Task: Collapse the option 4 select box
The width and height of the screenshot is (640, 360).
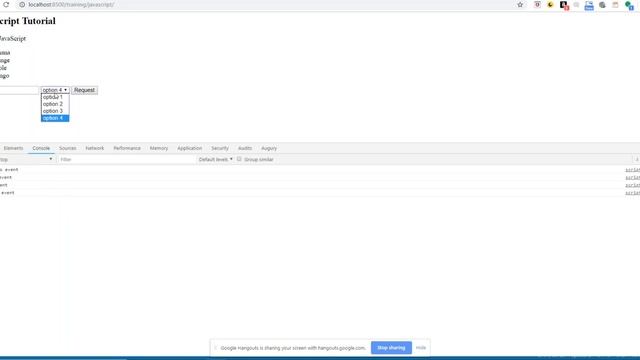Action: tap(55, 90)
